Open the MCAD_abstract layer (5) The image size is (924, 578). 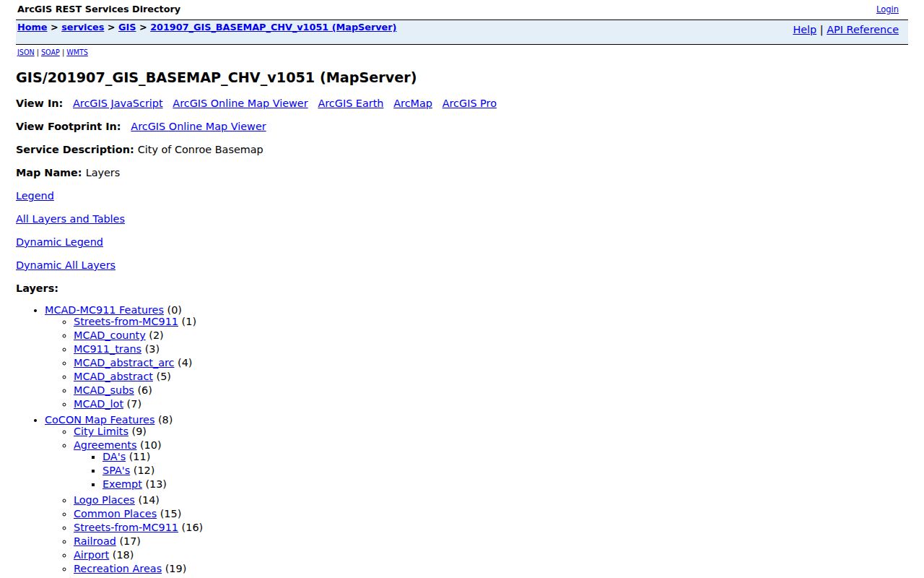113,376
